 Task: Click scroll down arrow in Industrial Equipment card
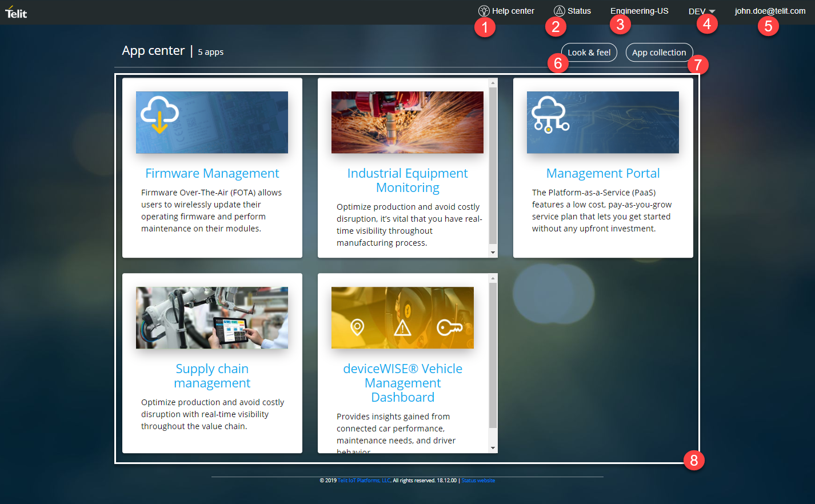(493, 253)
